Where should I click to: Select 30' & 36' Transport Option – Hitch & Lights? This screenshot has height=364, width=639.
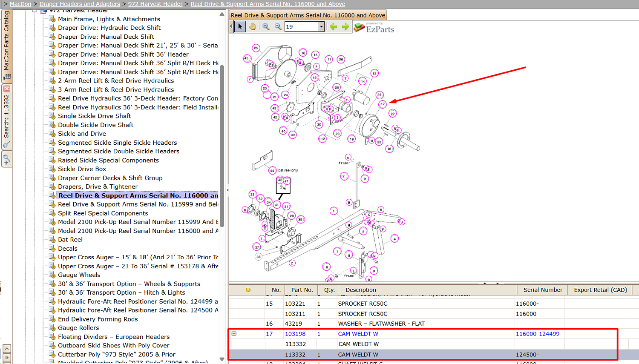(x=122, y=292)
